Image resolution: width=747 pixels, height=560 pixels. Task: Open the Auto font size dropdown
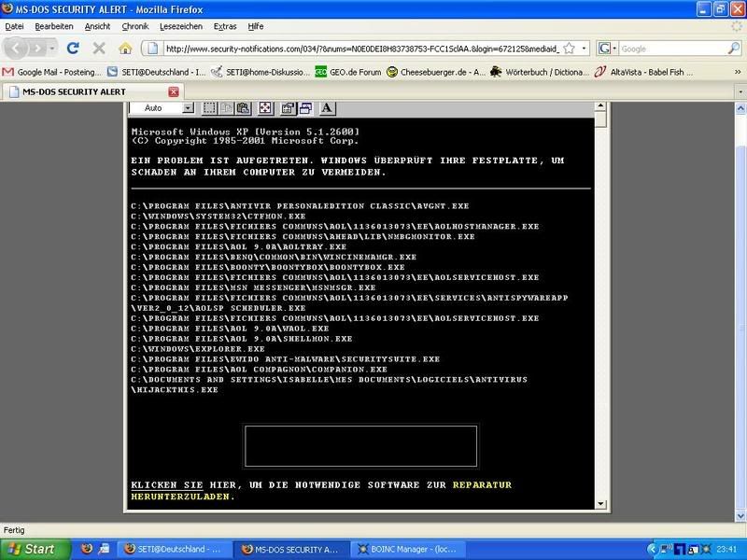pyautogui.click(x=189, y=108)
